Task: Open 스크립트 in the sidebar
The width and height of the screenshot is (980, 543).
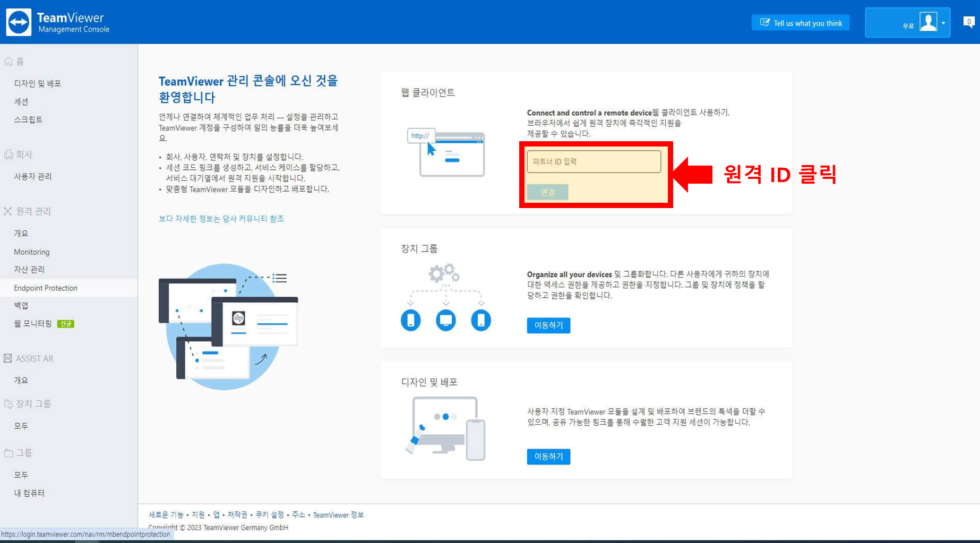Action: click(28, 119)
